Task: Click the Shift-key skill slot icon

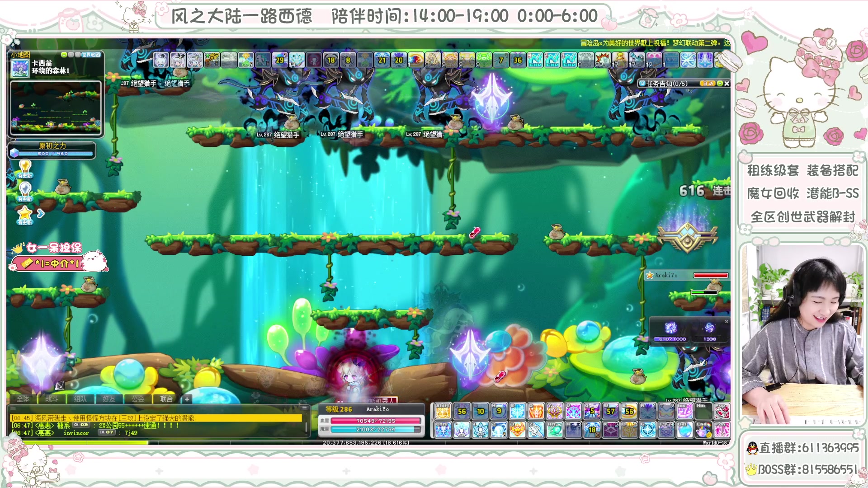Action: (443, 411)
